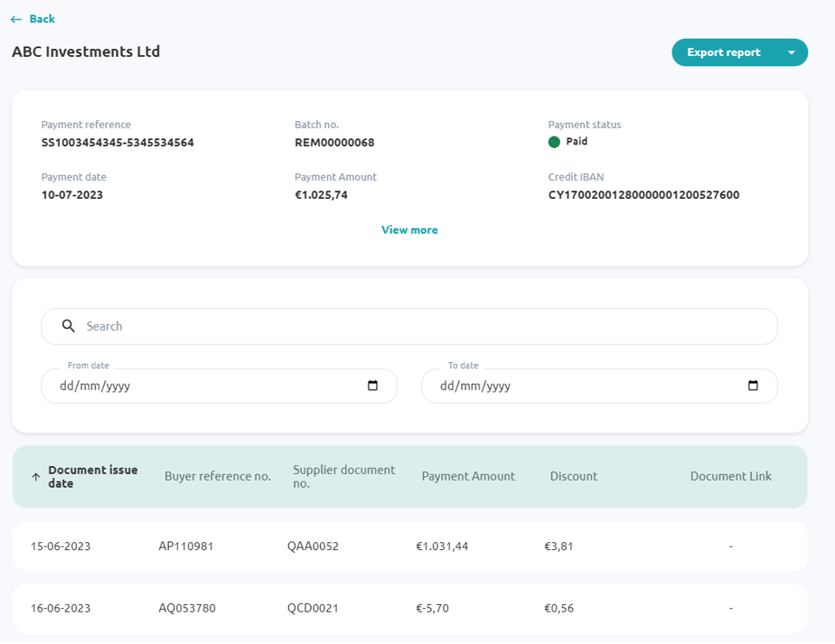This screenshot has width=835, height=644.
Task: Click the €-5,70 amount cell
Action: (x=432, y=608)
